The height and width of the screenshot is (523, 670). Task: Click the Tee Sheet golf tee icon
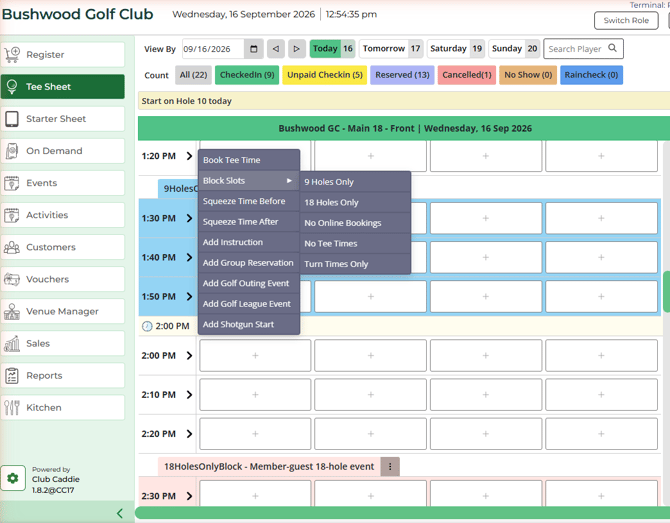point(12,86)
